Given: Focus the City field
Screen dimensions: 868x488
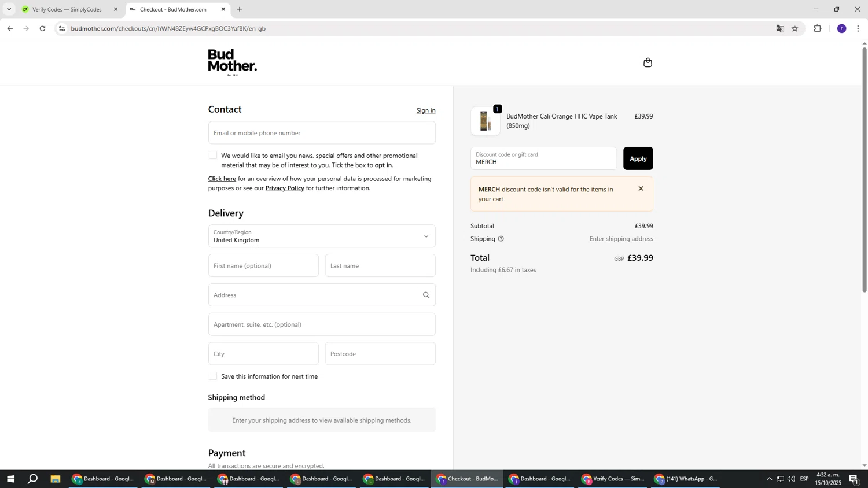Looking at the screenshot, I should tap(263, 354).
